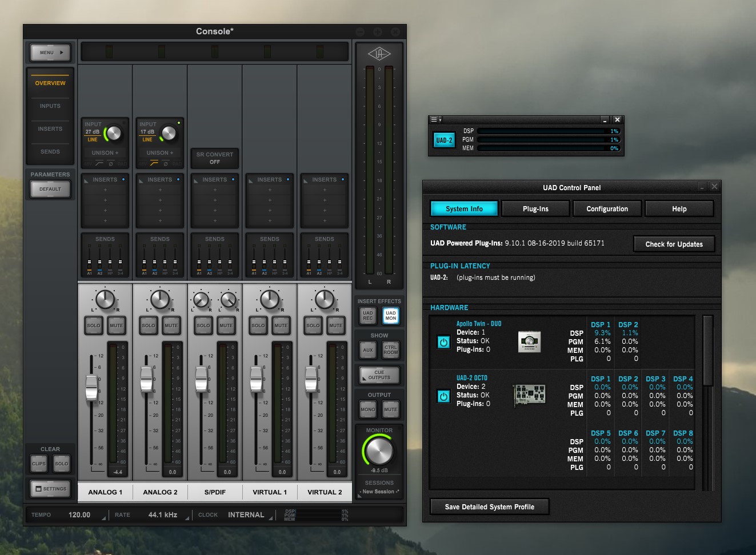The height and width of the screenshot is (555, 756).
Task: Switch to the Plug-Ins tab
Action: pos(535,209)
